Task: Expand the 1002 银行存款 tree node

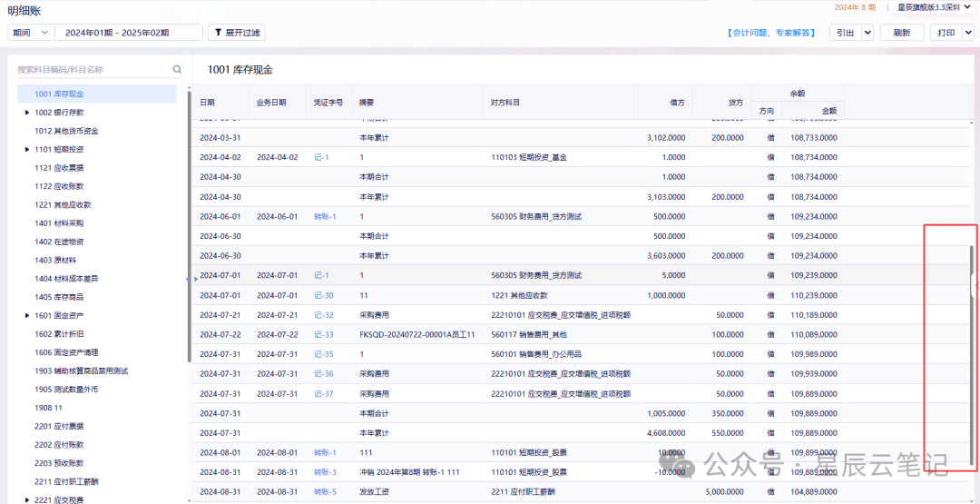Action: (x=27, y=113)
